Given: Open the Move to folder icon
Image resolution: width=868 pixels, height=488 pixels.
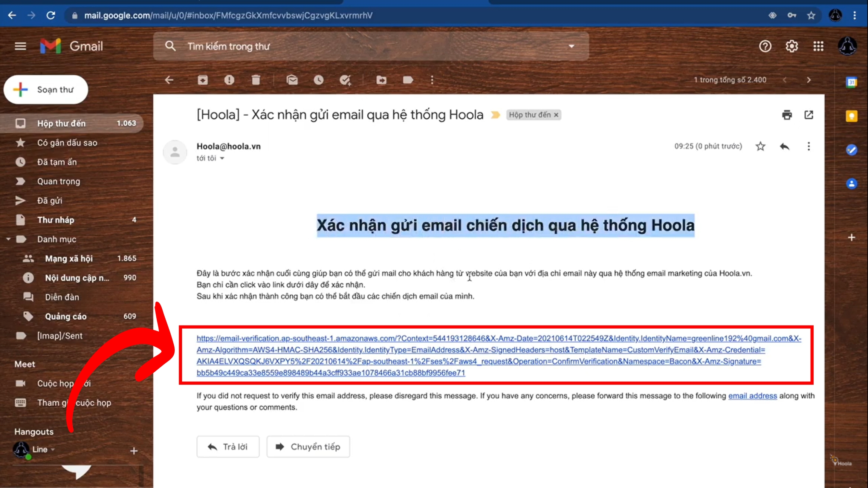Looking at the screenshot, I should (x=381, y=80).
